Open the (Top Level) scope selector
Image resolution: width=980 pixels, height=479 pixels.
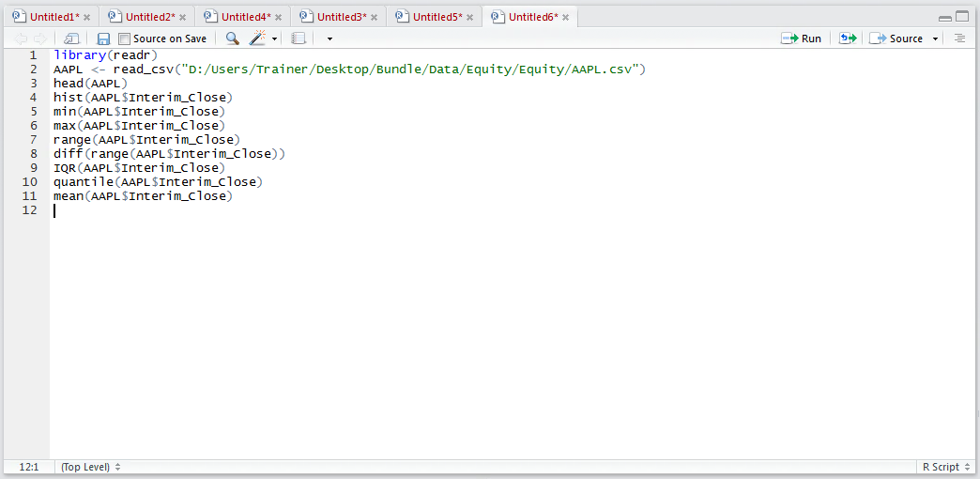(90, 467)
